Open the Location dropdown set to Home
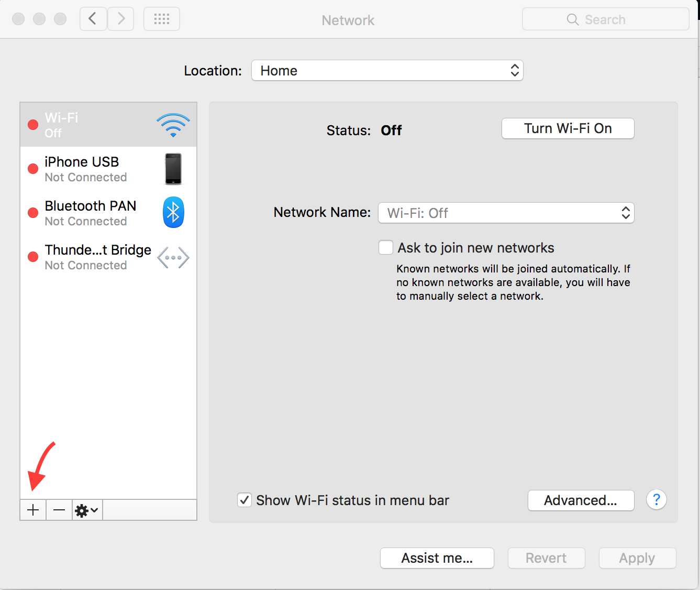The image size is (700, 590). 387,70
